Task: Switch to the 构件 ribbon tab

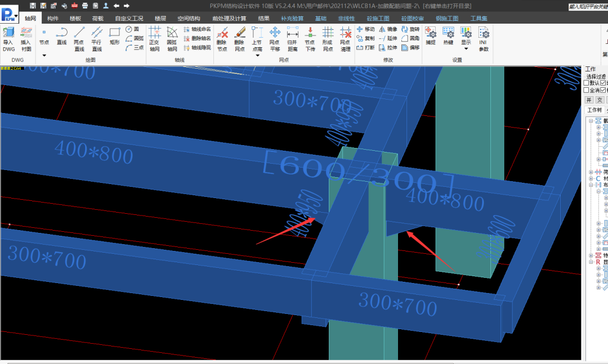Action: (53, 18)
